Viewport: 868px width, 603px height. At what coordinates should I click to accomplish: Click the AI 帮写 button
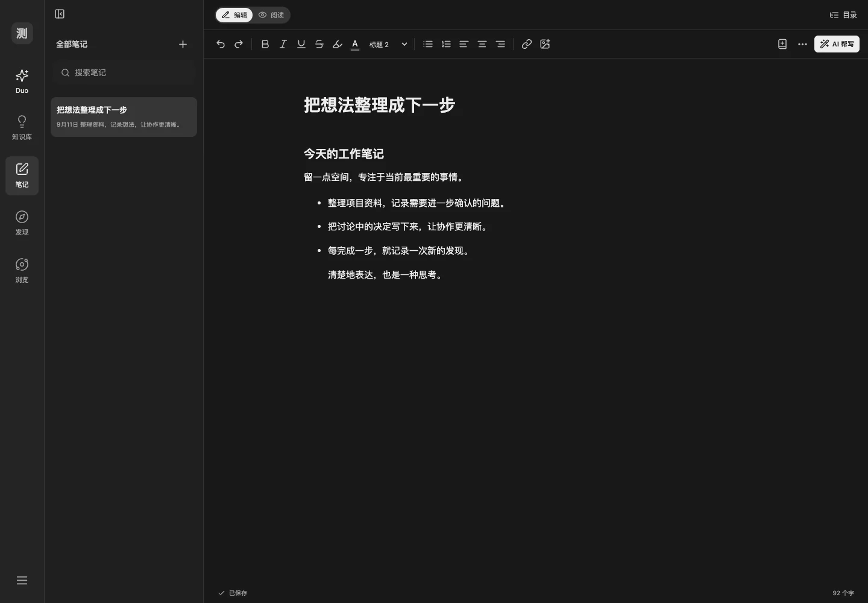click(x=837, y=44)
